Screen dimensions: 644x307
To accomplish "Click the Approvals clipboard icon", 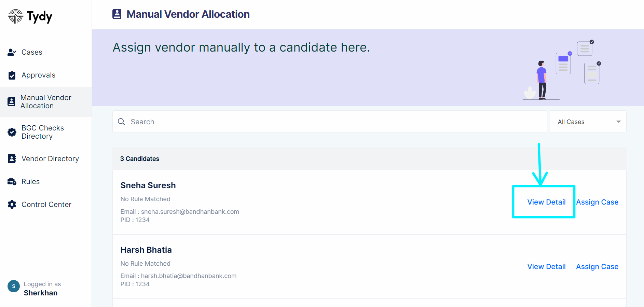I will tap(12, 75).
